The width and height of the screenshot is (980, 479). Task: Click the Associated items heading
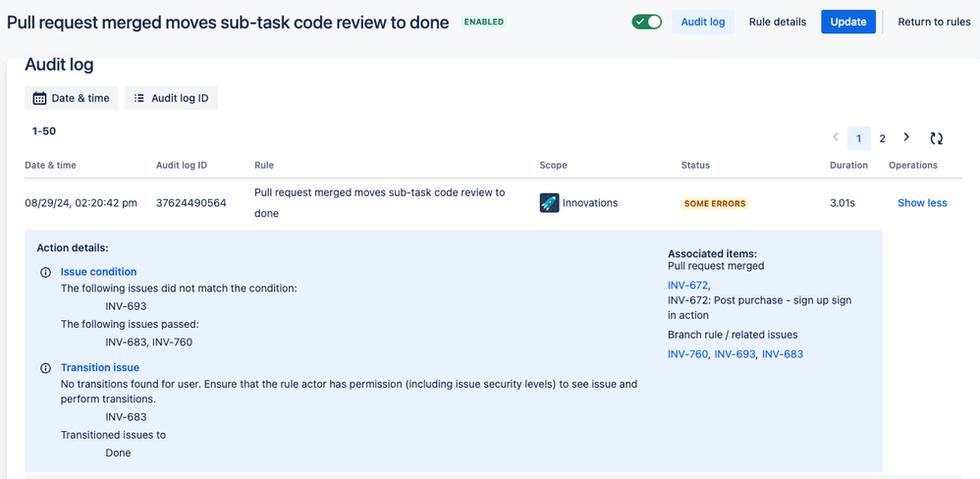tap(713, 253)
